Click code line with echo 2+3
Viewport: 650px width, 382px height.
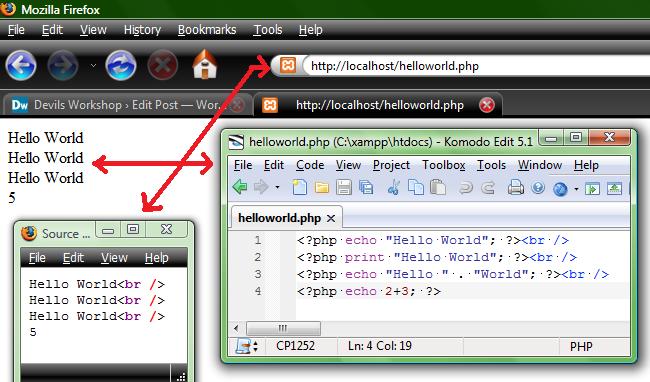pos(369,291)
